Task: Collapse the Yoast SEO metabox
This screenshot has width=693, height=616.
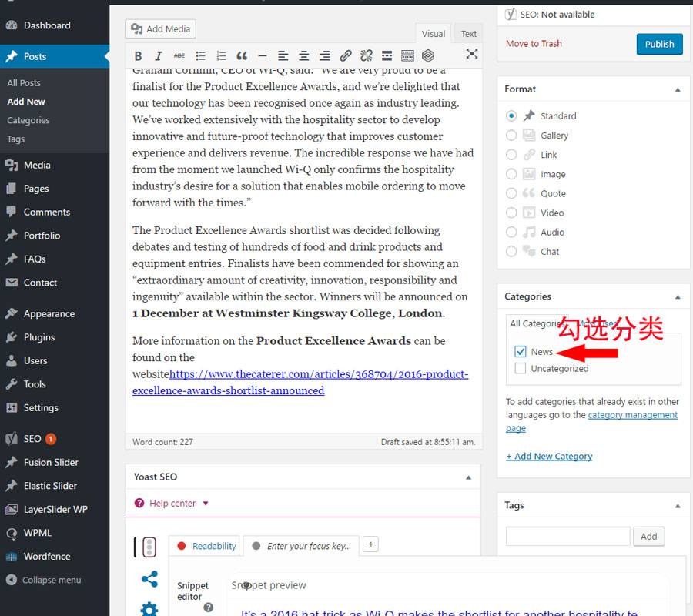Action: (x=468, y=477)
